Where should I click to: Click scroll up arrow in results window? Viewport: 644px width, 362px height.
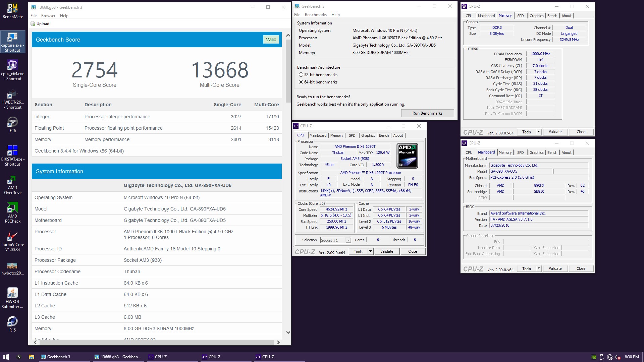[288, 35]
